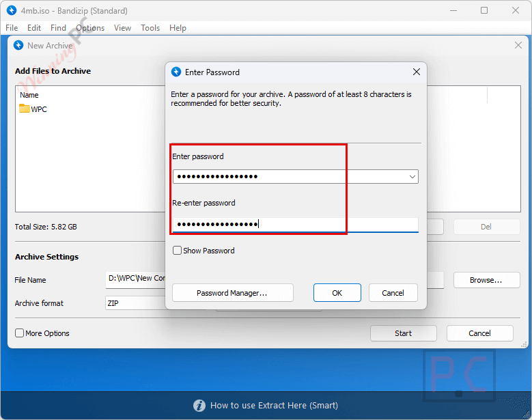
Task: Click the Bandizip logo in the title bar
Action: pos(12,10)
